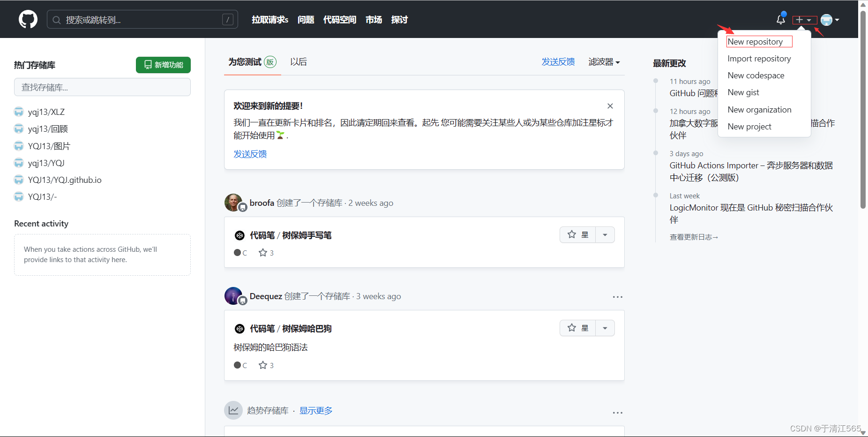Open the more options on Deequez's post
868x437 pixels.
tap(618, 297)
